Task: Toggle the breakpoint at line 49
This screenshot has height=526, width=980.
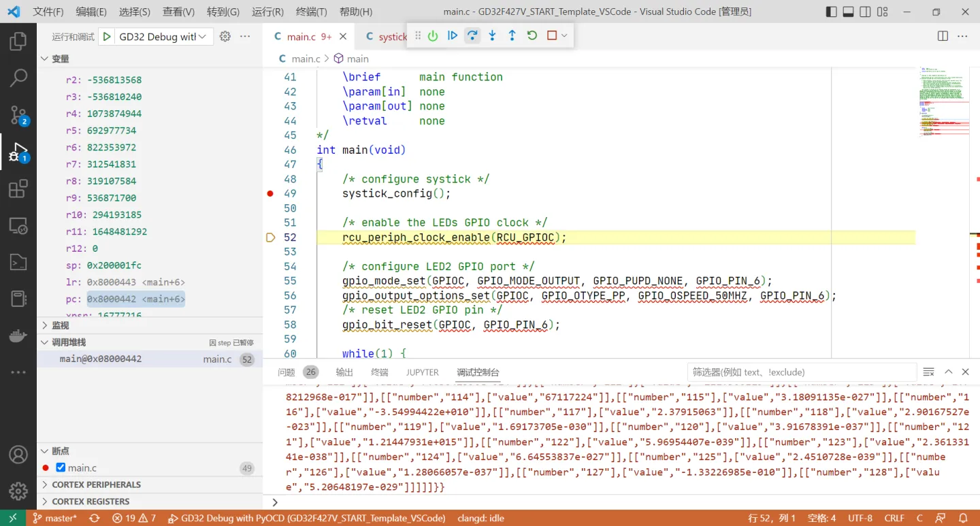Action: pyautogui.click(x=269, y=193)
